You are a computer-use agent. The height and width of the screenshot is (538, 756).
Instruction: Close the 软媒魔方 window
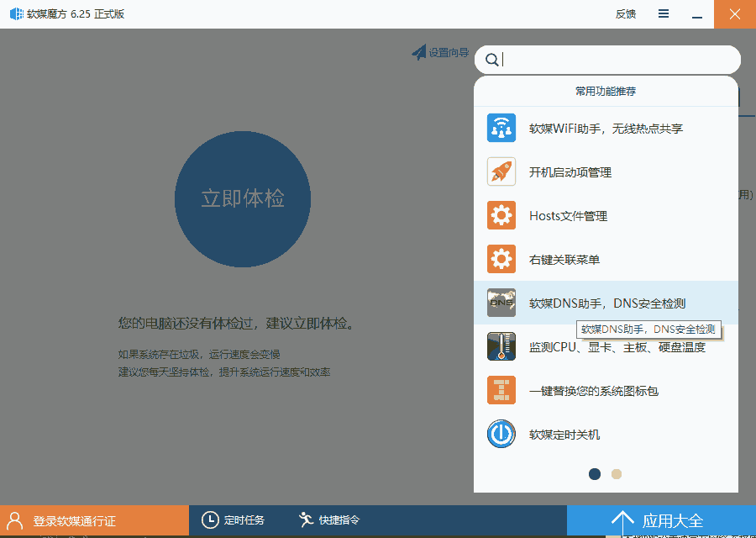point(735,14)
